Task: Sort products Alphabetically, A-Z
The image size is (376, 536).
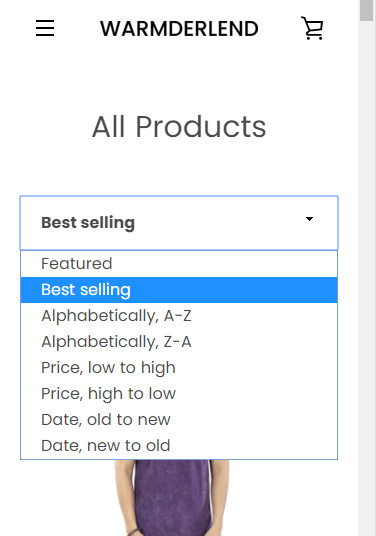Action: [179, 316]
